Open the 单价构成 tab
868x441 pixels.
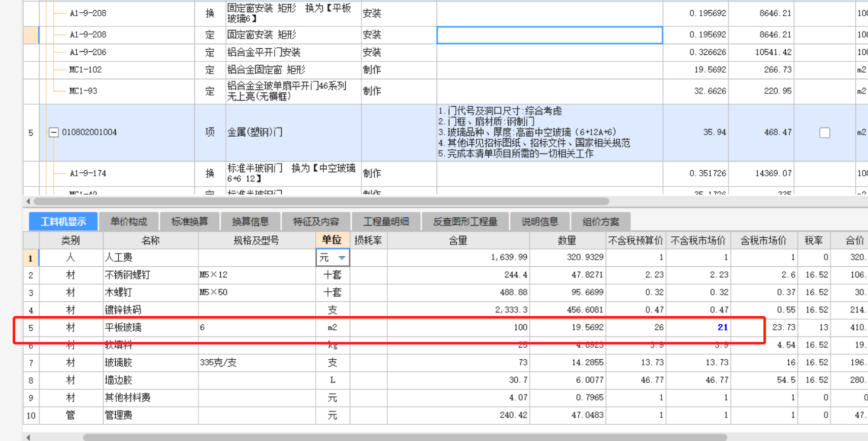[128, 222]
